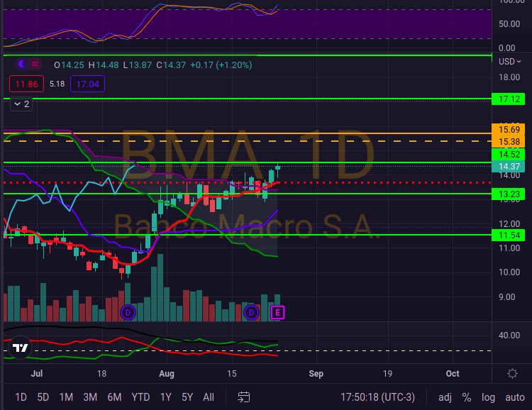Screen dimensions: 532x410
Task: Click the Aug label on time axis
Action: pyautogui.click(x=167, y=374)
